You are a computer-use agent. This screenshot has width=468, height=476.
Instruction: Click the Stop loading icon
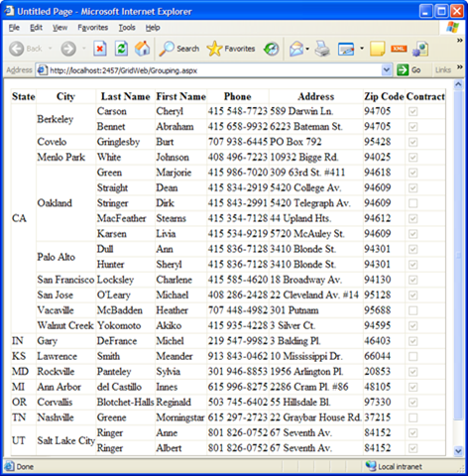pos(100,49)
